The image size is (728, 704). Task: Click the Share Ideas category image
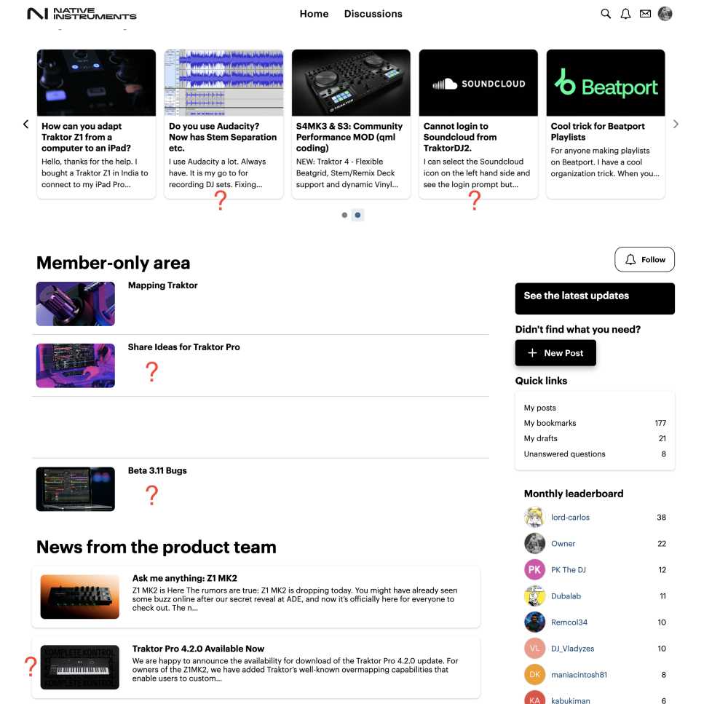76,365
